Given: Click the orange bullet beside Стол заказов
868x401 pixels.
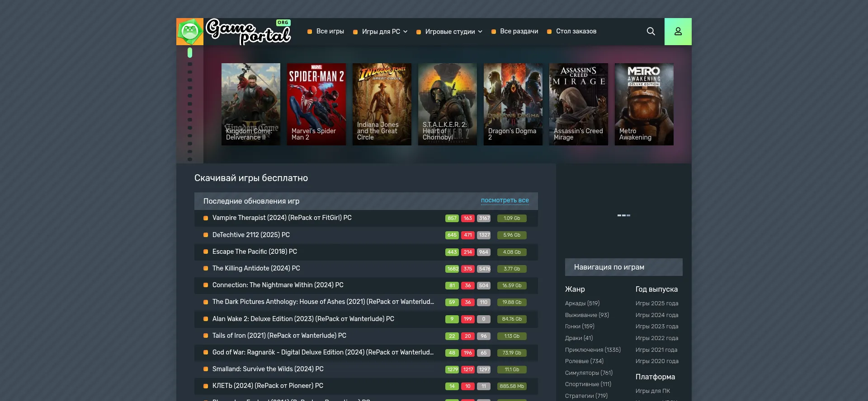Looking at the screenshot, I should (549, 32).
